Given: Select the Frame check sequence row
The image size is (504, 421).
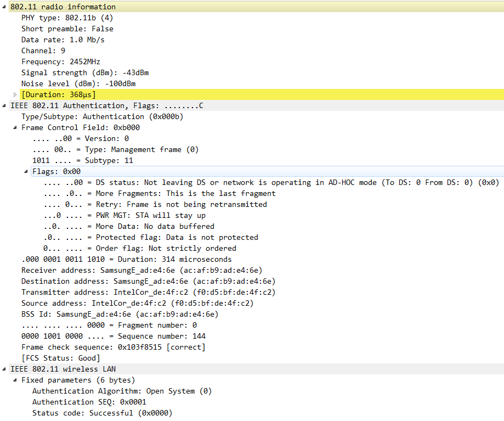Looking at the screenshot, I should click(113, 347).
